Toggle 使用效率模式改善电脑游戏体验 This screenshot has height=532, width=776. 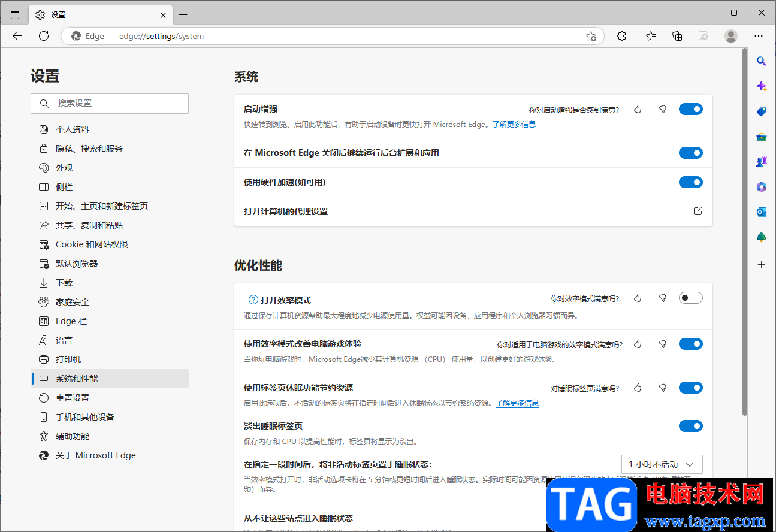[x=690, y=344]
